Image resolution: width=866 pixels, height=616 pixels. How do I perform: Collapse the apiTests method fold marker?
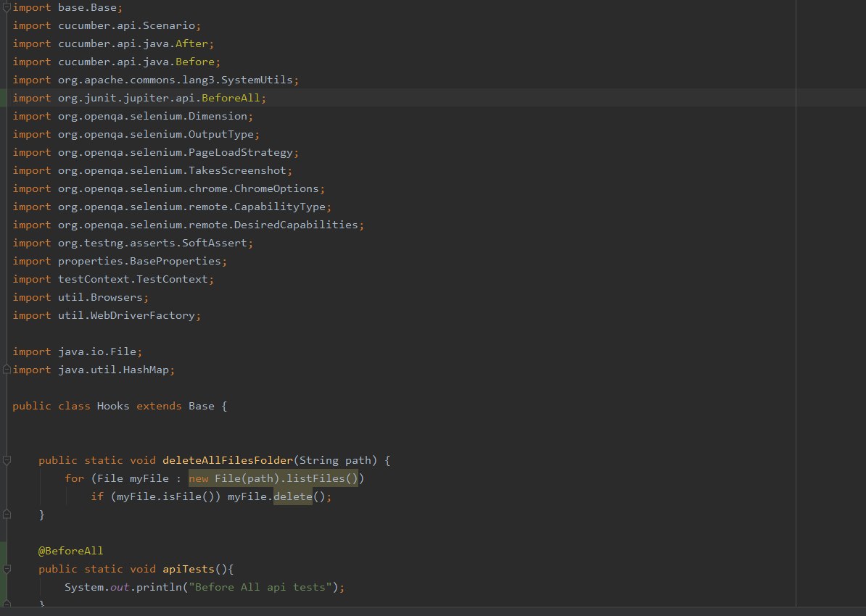tap(7, 568)
